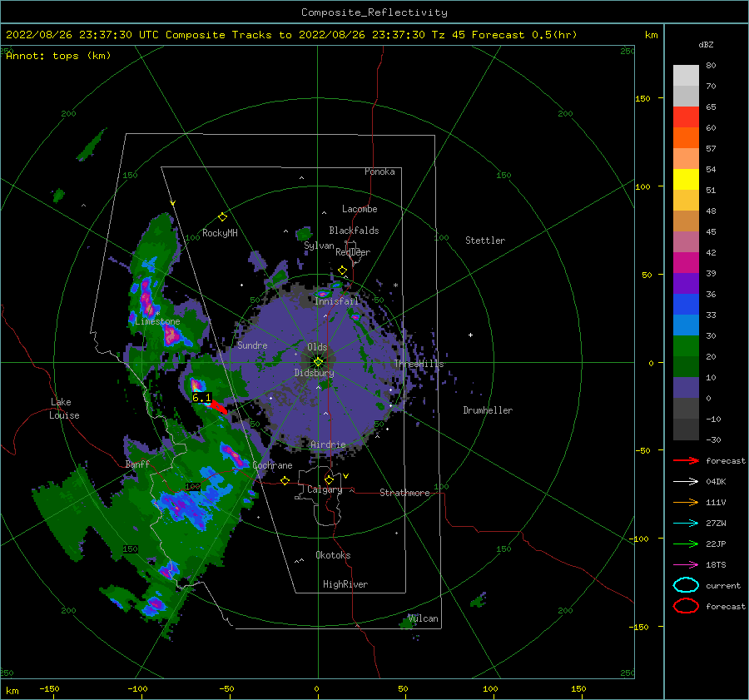Click the Limestone label

click(157, 321)
